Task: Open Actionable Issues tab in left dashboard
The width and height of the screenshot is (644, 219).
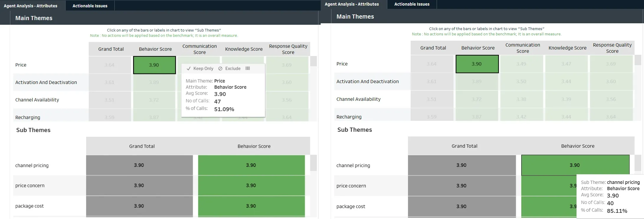Action: pyautogui.click(x=90, y=6)
